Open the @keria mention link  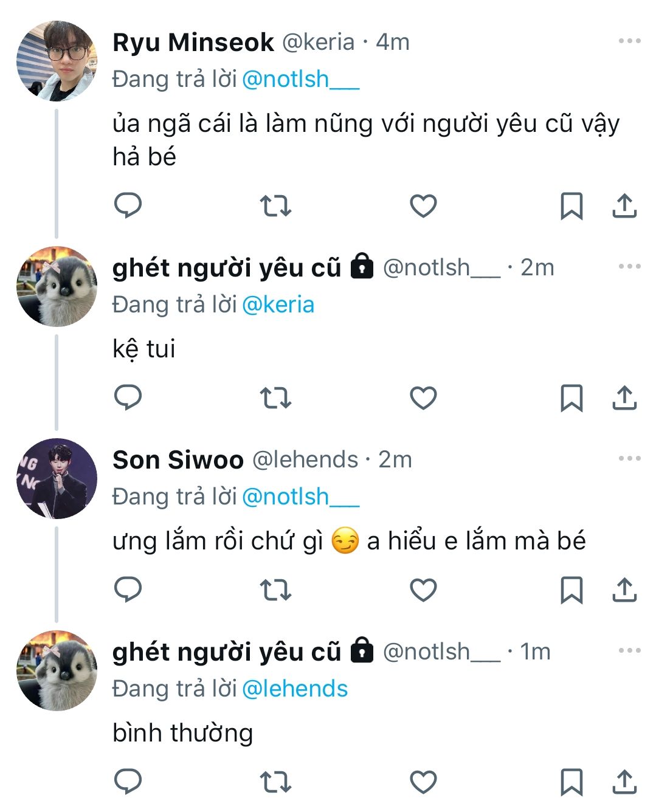point(278,304)
